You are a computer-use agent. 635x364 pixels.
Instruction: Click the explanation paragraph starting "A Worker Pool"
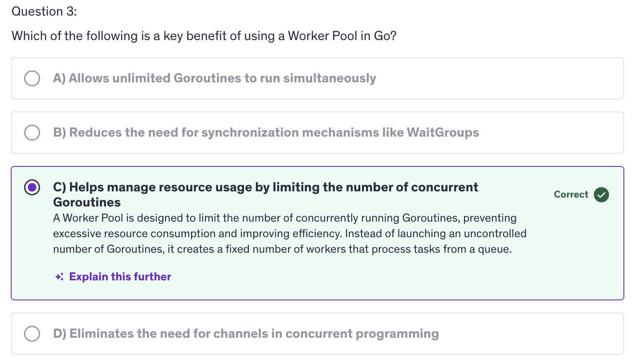pyautogui.click(x=289, y=234)
